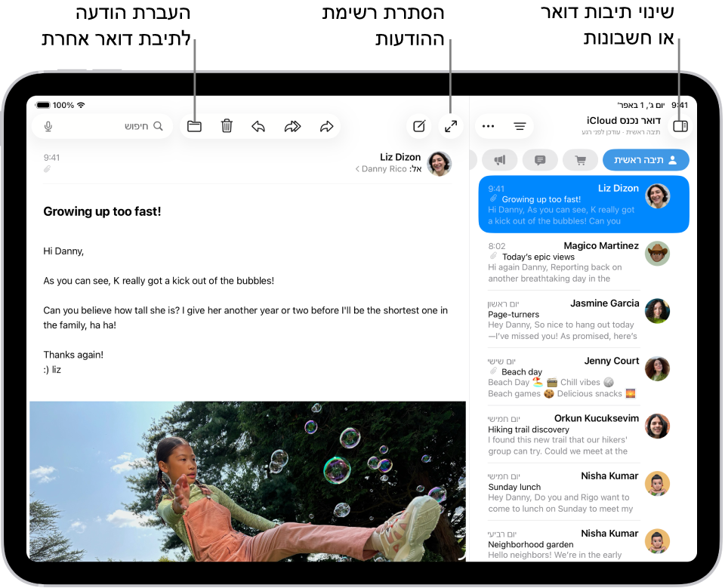Toggle the mailboxes sidebar icon
Screen dimensions: 725x588
coord(680,126)
